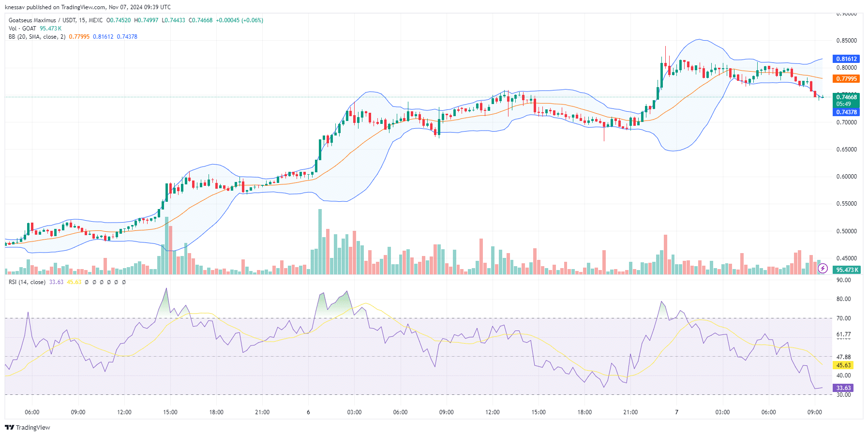The width and height of the screenshot is (868, 436).
Task: Click the 0.65000 price scale label
Action: 846,150
